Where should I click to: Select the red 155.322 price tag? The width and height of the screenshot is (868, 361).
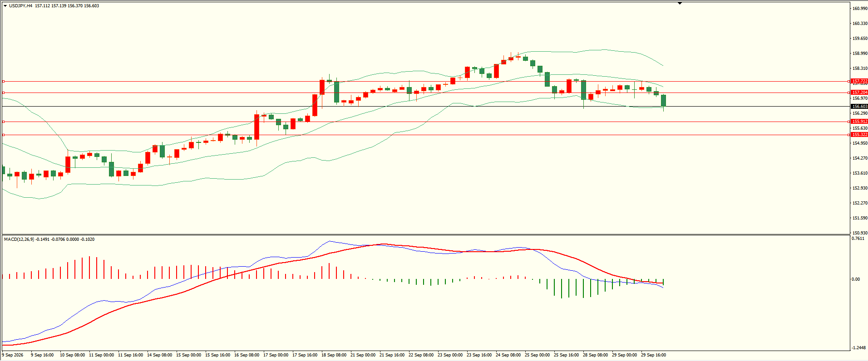[859, 135]
